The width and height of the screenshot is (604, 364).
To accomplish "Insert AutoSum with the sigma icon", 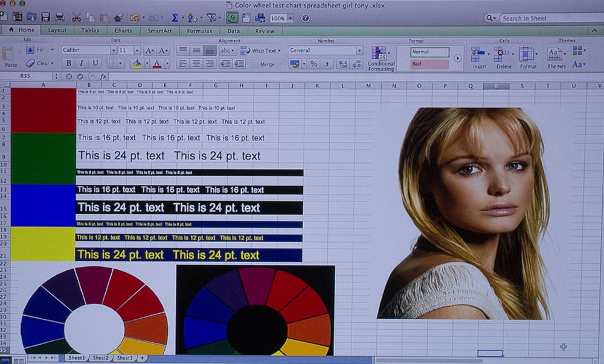I will tap(175, 18).
